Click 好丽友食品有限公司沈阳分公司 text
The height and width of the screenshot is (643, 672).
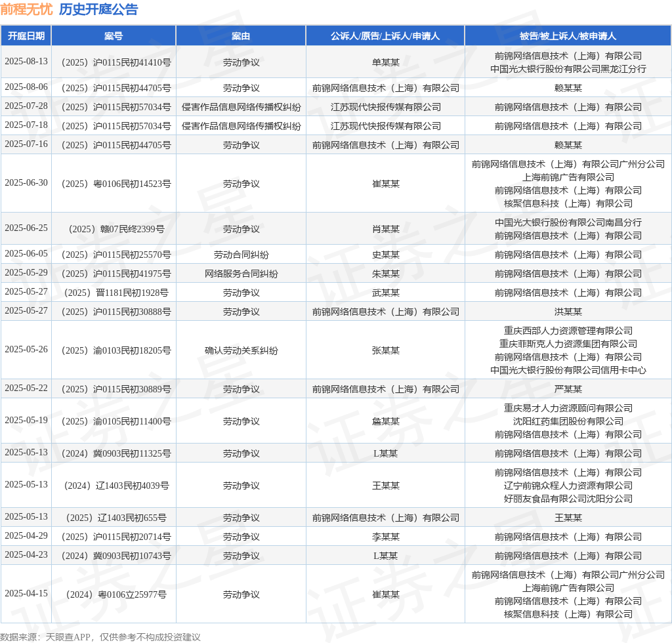tap(568, 499)
